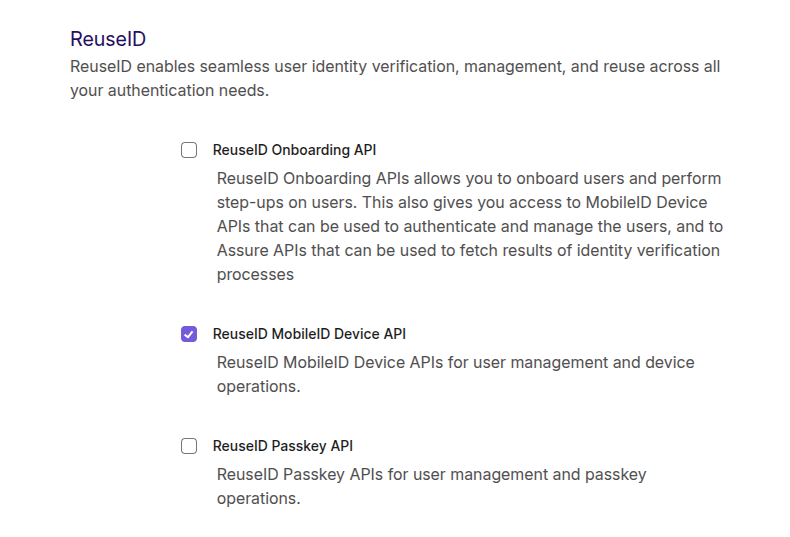Click the Onboarding APIs description paragraph
This screenshot has height=537, width=790.
coord(470,226)
